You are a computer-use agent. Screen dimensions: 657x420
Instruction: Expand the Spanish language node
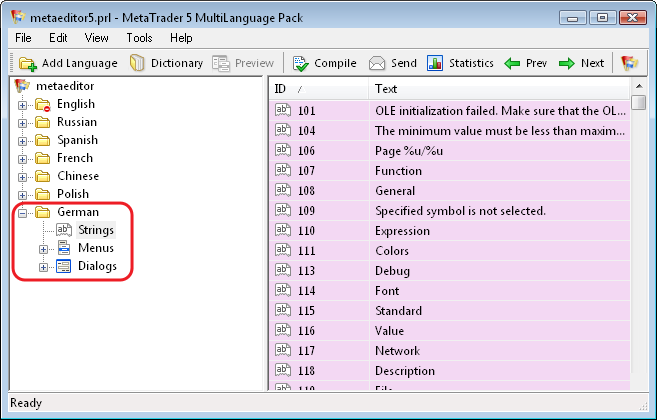click(x=23, y=141)
